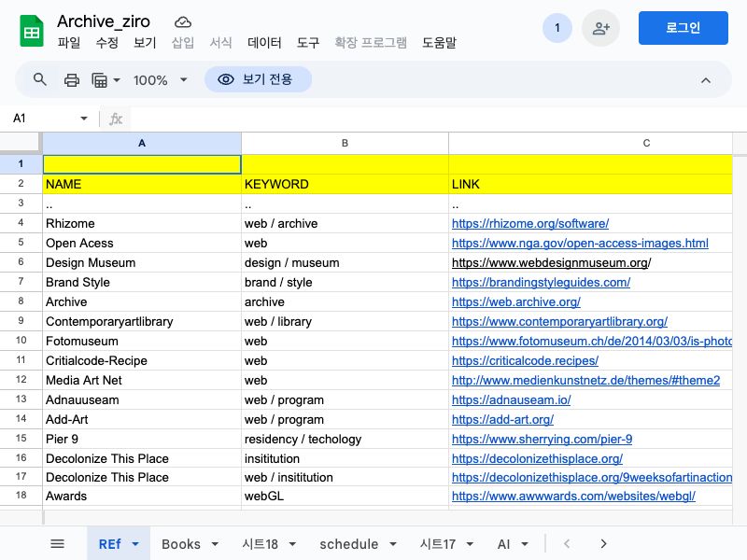Click the next sheet tabs arrow
747x560 pixels.
tap(603, 543)
